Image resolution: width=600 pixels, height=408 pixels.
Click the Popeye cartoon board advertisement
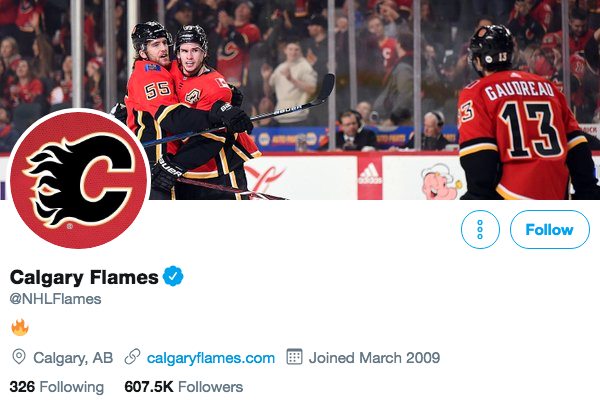tap(441, 181)
